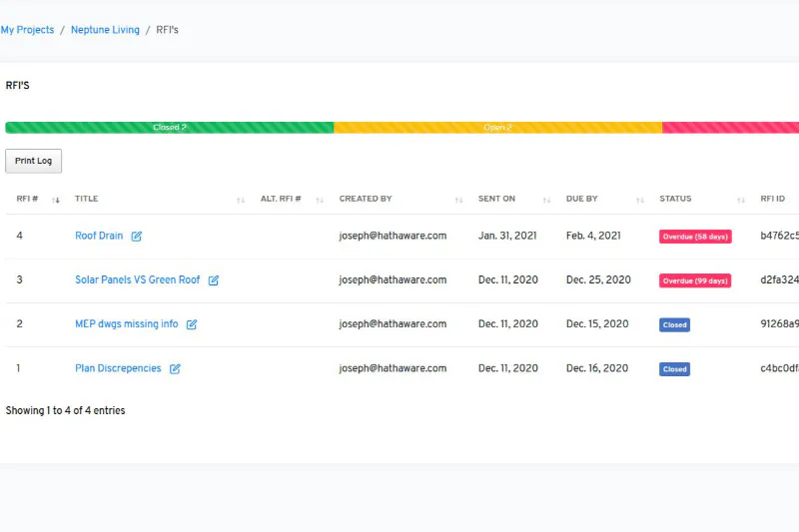
Task: Click the DUE BY column header
Action: click(x=582, y=199)
